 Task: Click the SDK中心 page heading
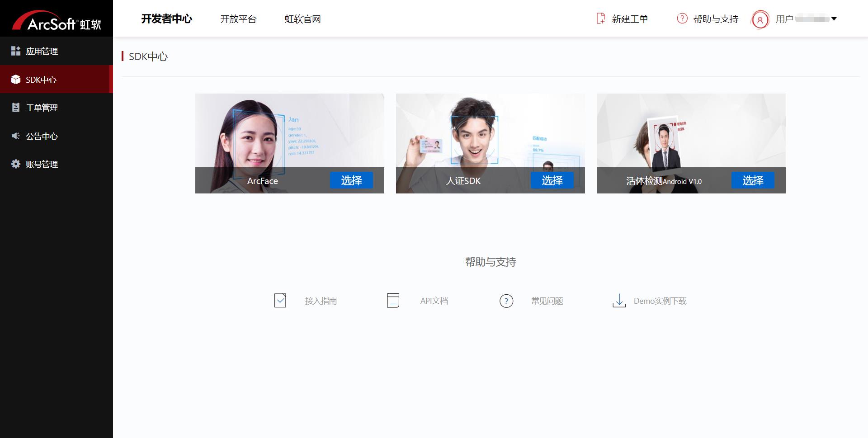[148, 57]
